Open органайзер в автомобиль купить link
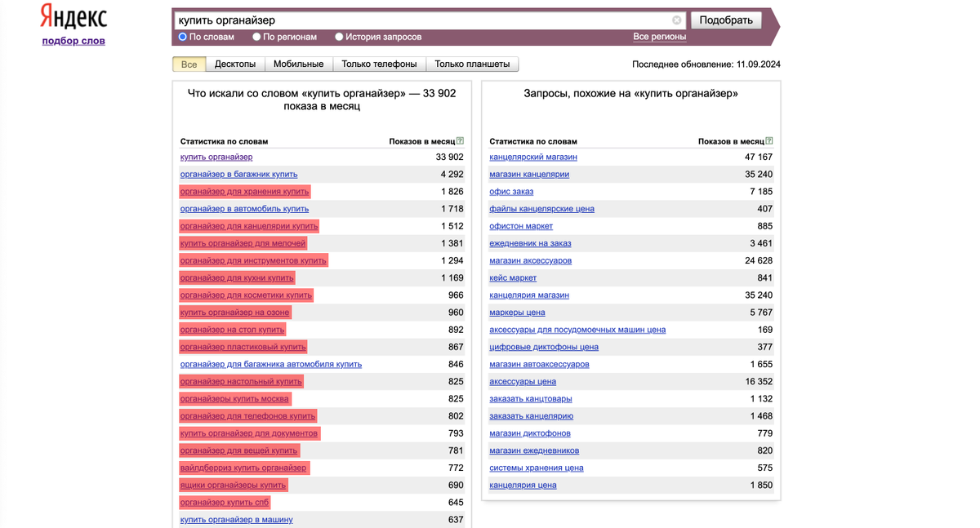This screenshot has height=528, width=980. pos(245,209)
